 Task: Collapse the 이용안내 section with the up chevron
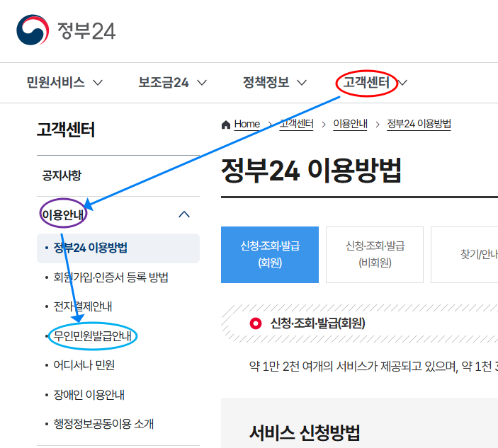(x=184, y=214)
